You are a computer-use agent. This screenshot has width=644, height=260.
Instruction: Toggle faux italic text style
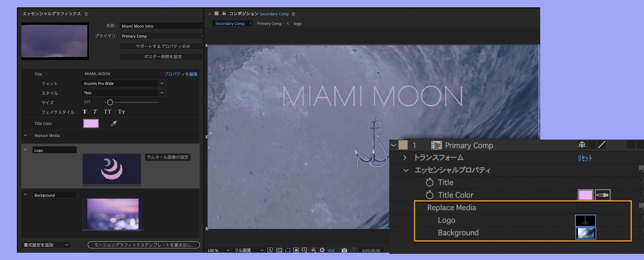pos(95,112)
